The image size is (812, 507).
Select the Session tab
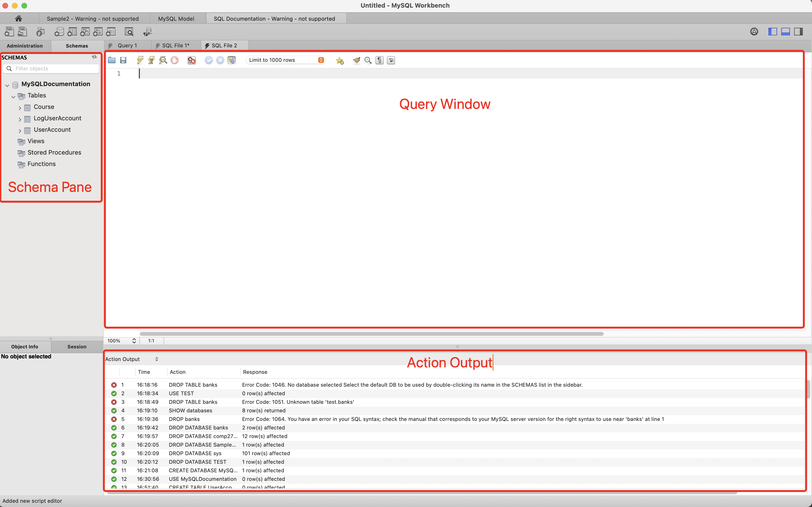pos(77,347)
